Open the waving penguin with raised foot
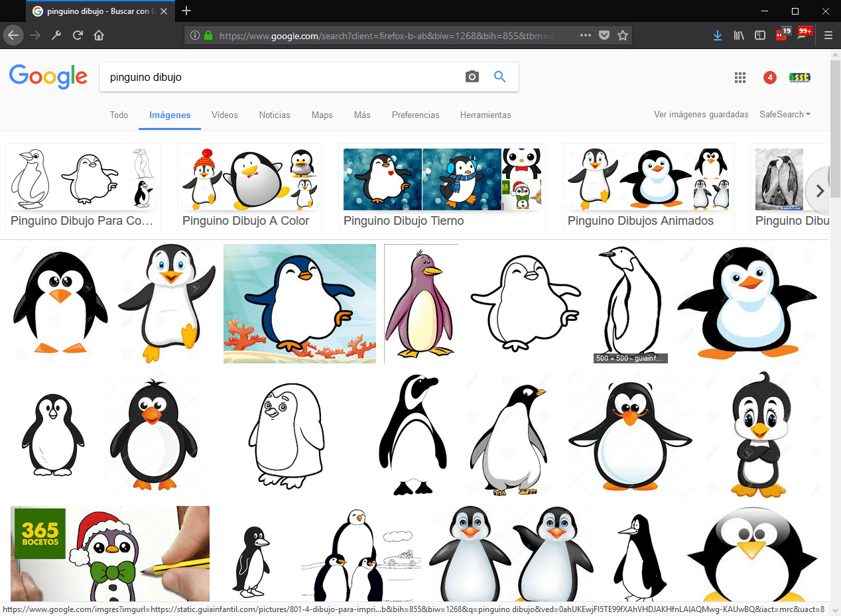Screen dimensions: 841x616 (x=166, y=304)
